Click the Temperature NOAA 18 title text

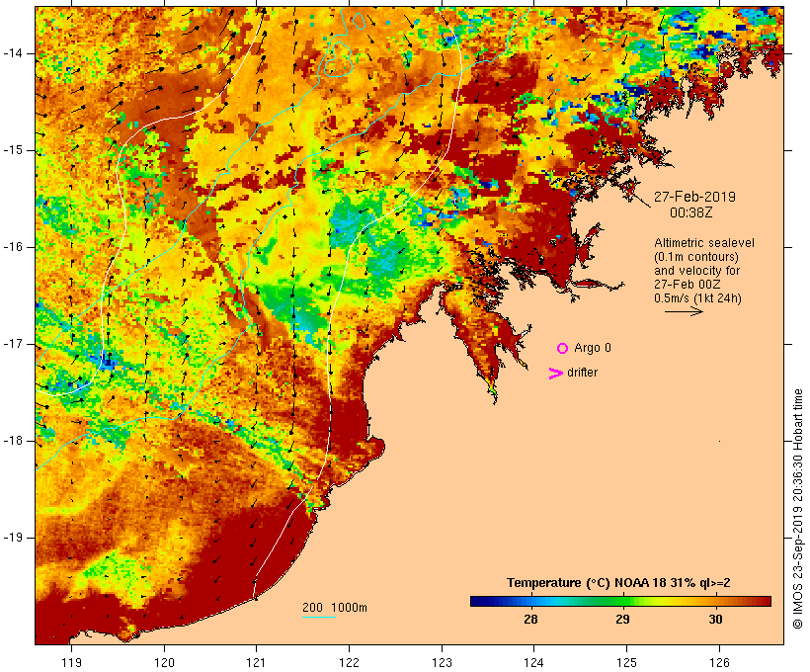[618, 583]
